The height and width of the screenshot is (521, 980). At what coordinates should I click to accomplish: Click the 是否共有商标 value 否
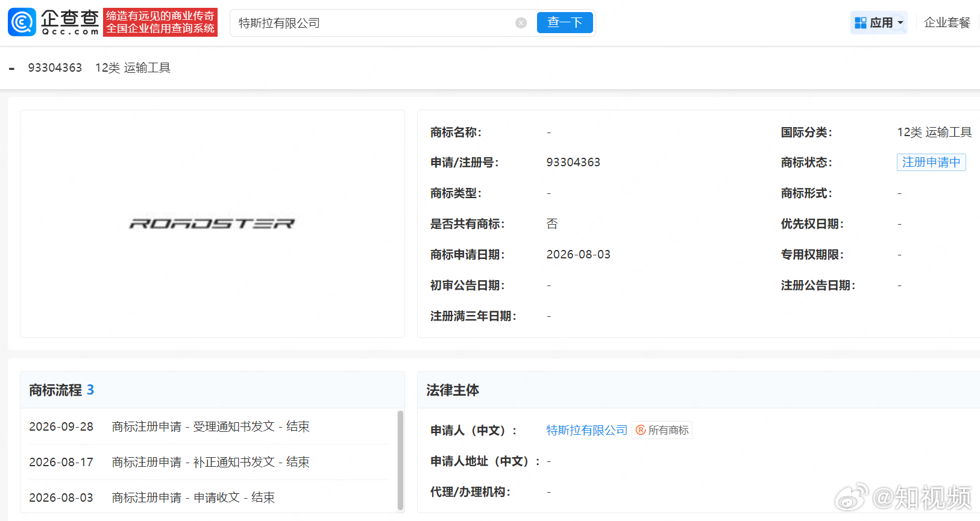click(x=552, y=224)
